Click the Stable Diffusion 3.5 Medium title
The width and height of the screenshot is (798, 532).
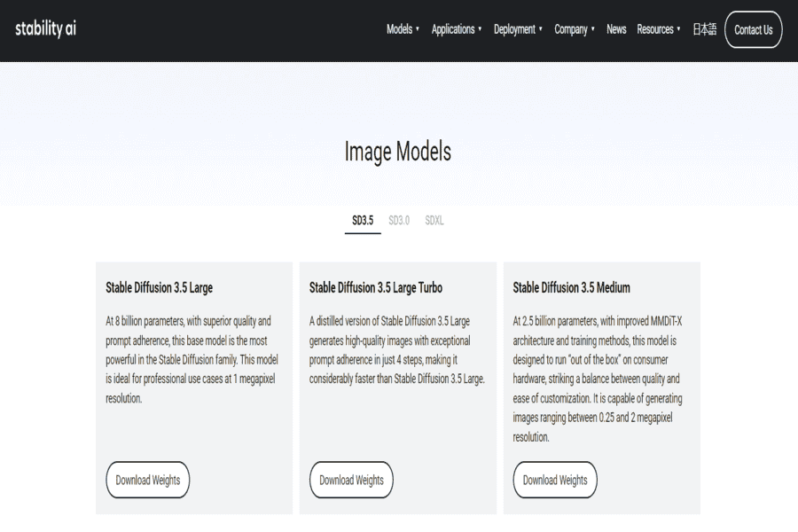point(572,287)
